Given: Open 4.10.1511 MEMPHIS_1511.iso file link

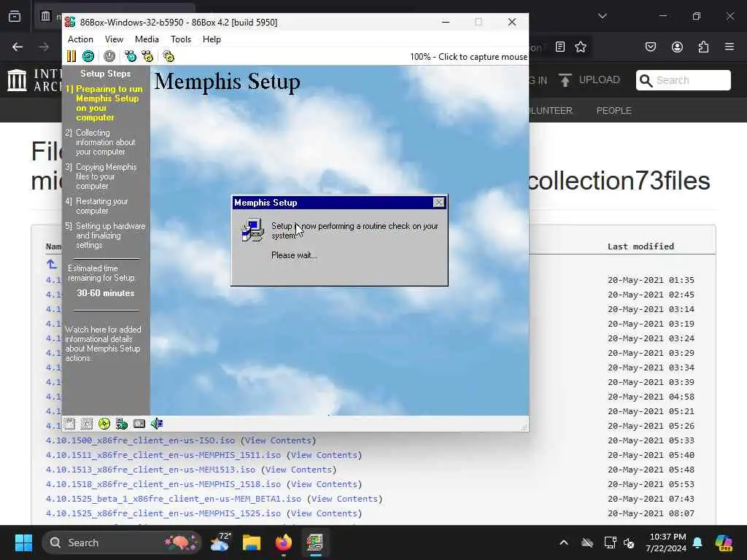Looking at the screenshot, I should click(x=163, y=455).
